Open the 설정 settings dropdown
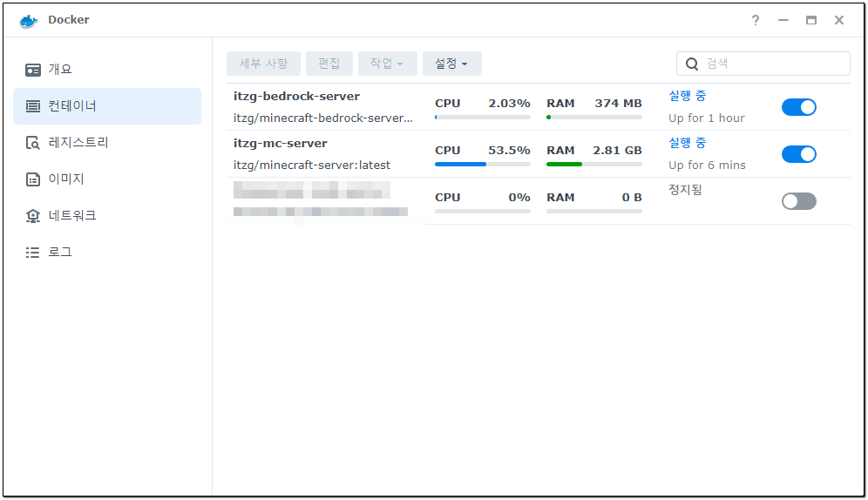868x500 pixels. (x=451, y=64)
